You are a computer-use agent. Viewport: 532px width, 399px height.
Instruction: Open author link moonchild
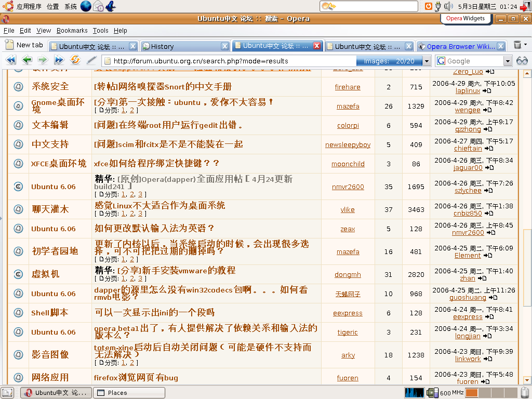348,164
